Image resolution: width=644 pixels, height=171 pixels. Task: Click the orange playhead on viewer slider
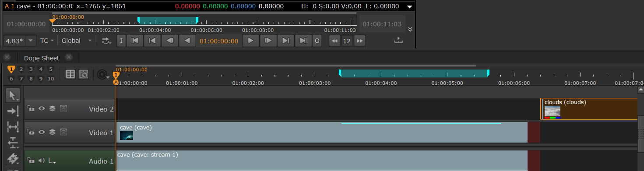click(52, 20)
